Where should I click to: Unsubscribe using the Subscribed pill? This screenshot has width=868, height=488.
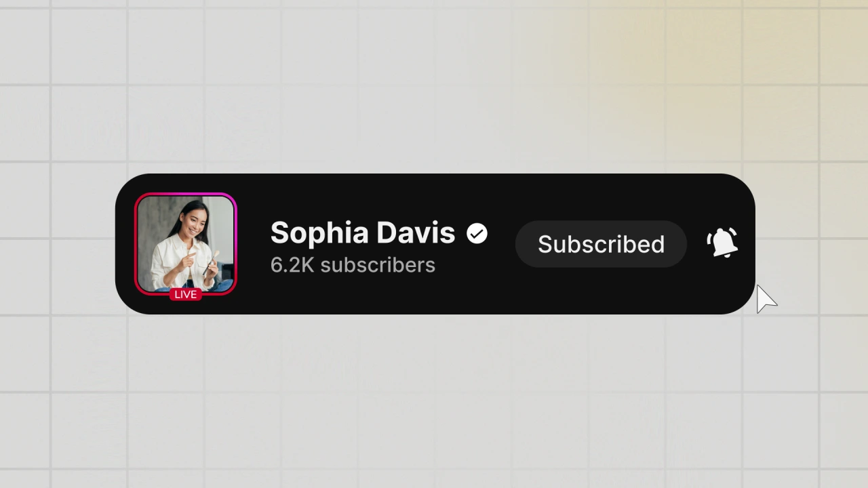point(601,244)
